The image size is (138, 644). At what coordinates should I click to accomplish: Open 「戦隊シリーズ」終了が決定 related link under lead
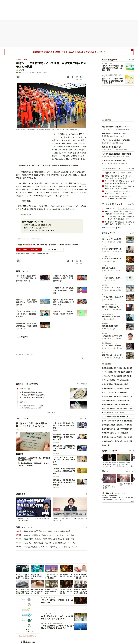point(48,166)
